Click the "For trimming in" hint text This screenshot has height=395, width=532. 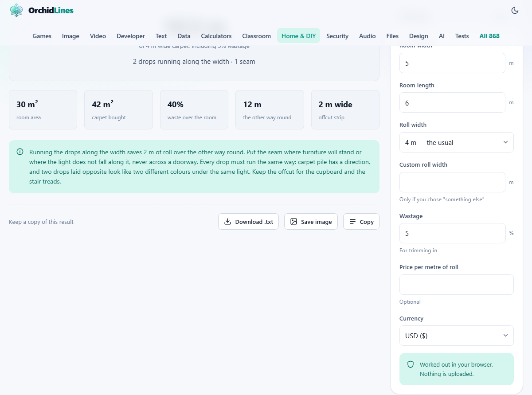418,250
